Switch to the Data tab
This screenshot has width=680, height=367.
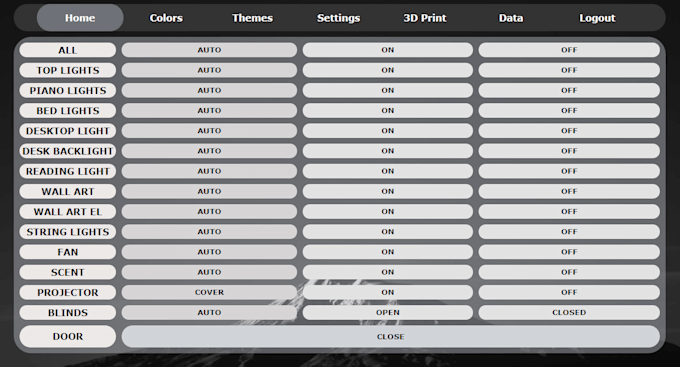point(511,18)
